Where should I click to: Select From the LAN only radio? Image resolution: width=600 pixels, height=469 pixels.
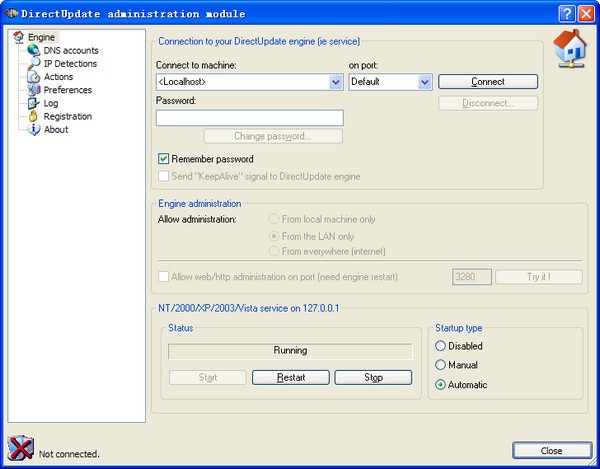click(274, 236)
